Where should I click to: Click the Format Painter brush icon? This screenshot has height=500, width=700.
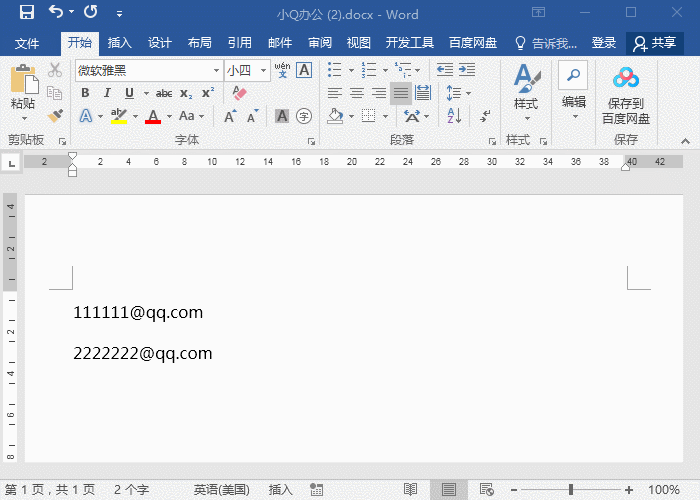tap(55, 116)
